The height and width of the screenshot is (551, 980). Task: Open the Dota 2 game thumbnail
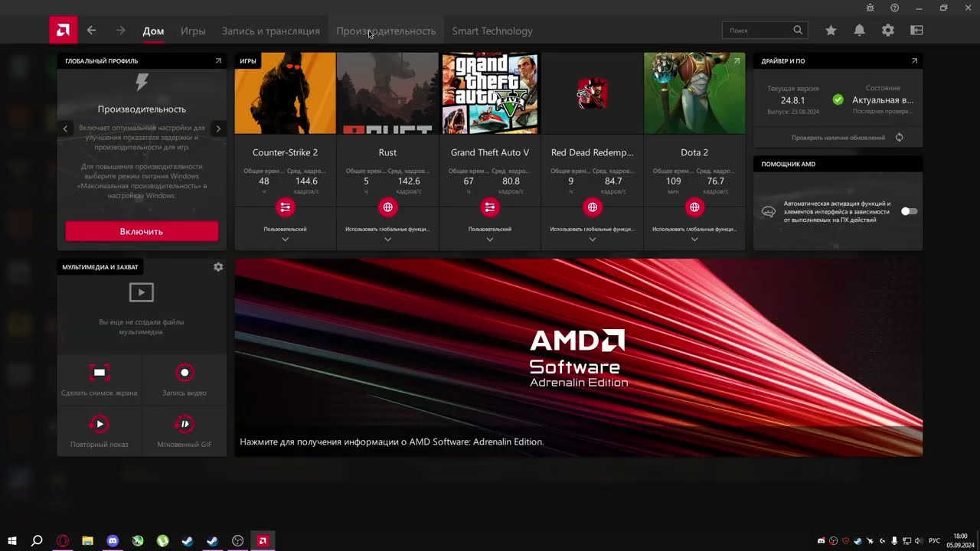pyautogui.click(x=694, y=93)
